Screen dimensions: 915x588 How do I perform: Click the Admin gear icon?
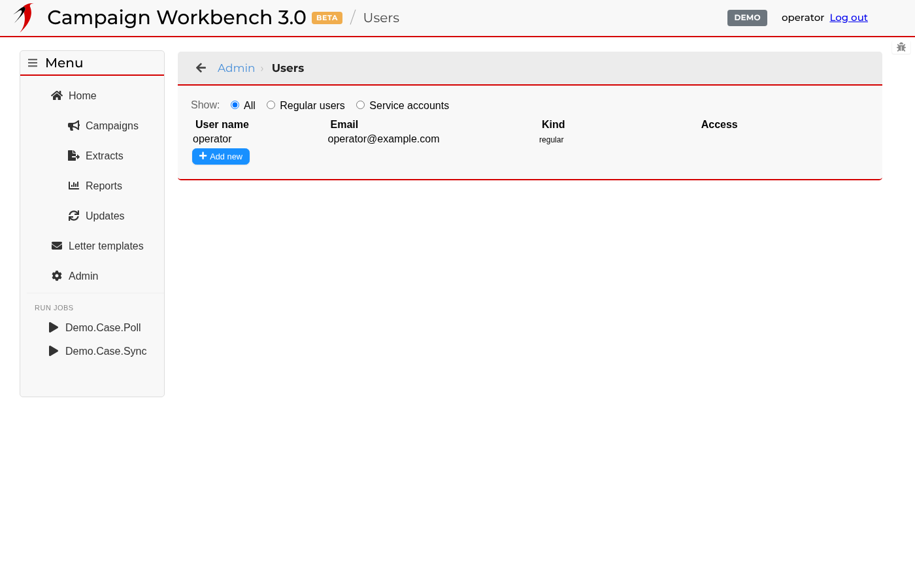tap(57, 276)
